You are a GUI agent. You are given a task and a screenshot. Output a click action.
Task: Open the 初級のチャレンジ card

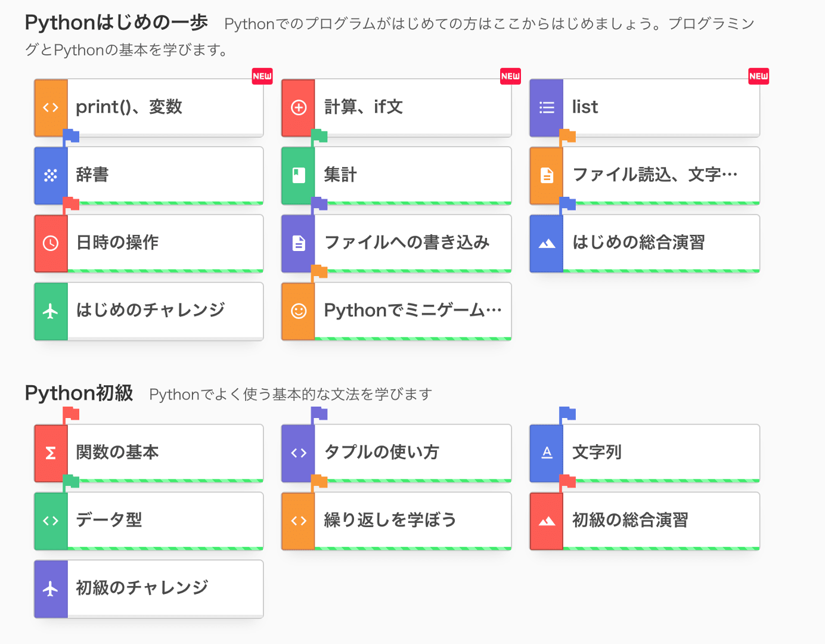[x=149, y=589]
